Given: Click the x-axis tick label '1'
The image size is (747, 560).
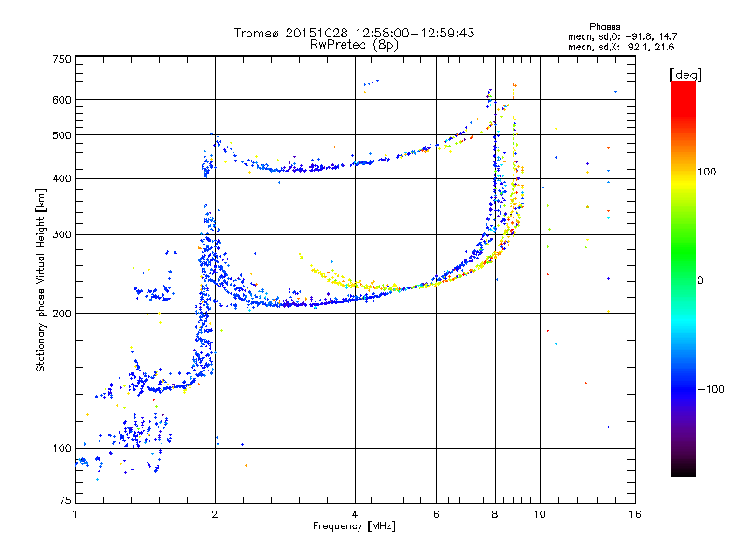Looking at the screenshot, I should (75, 514).
